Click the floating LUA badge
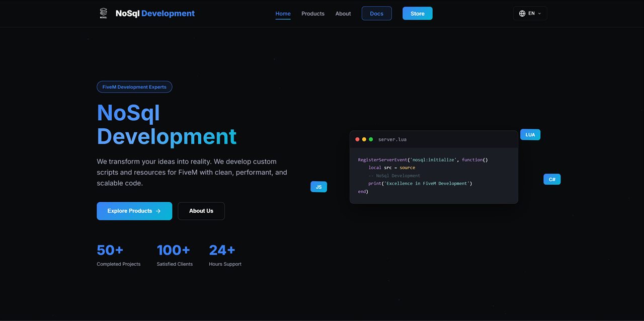The image size is (644, 321). coord(530,134)
